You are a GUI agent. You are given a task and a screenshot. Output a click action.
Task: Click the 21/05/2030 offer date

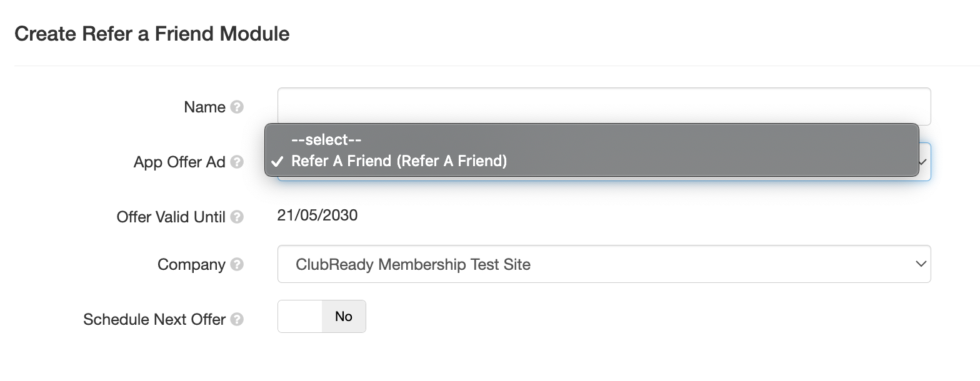(317, 216)
